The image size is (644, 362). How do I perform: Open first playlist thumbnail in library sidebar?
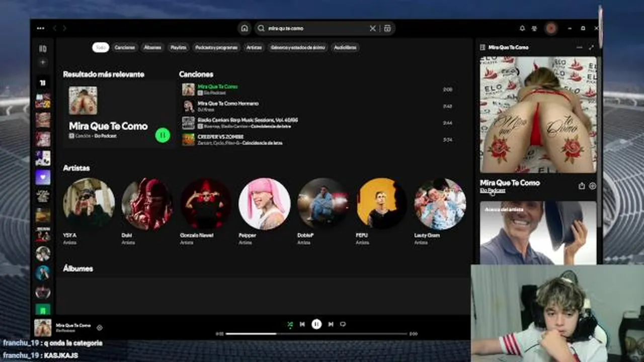point(43,101)
